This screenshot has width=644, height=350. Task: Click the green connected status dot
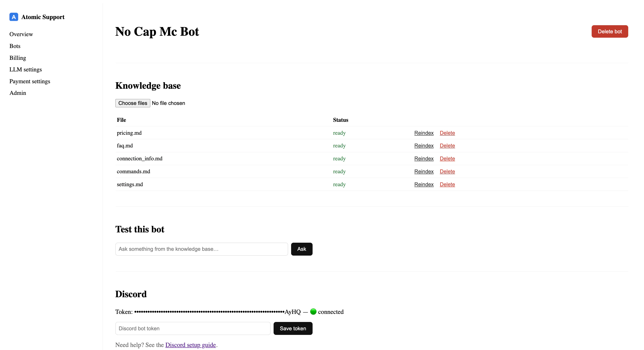[313, 311]
